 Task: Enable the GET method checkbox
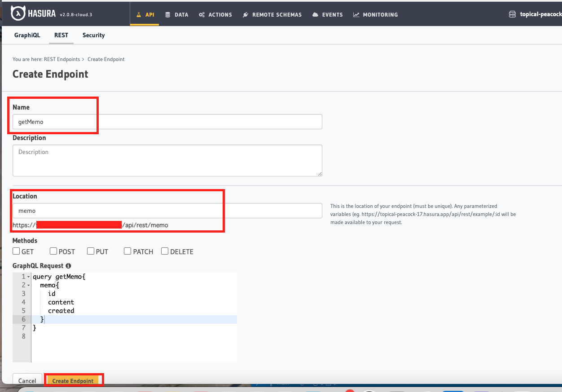click(x=15, y=251)
